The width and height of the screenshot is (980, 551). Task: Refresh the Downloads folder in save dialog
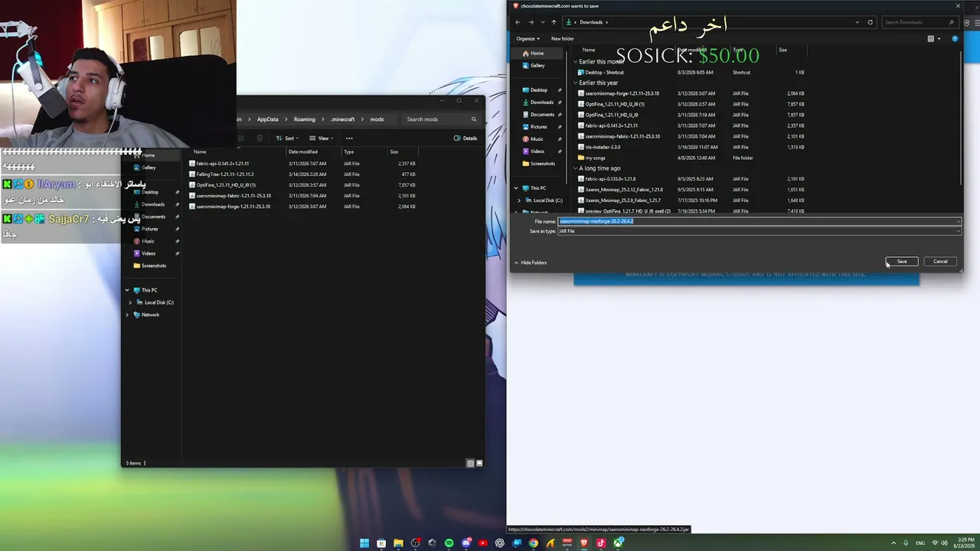pyautogui.click(x=870, y=22)
